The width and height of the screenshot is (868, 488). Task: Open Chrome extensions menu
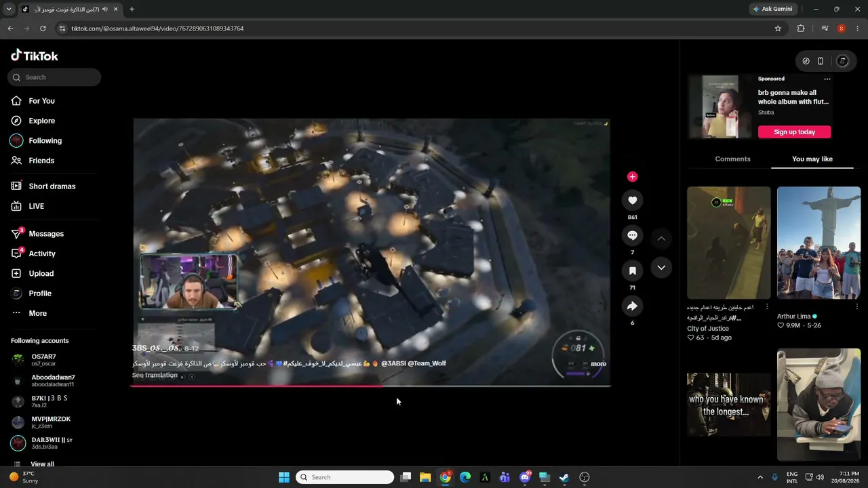point(801,28)
